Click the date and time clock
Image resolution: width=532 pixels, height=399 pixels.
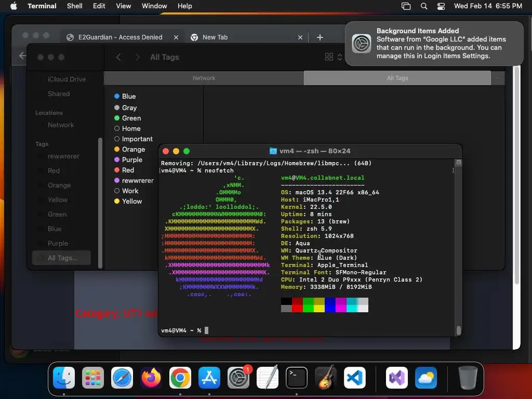click(x=488, y=6)
